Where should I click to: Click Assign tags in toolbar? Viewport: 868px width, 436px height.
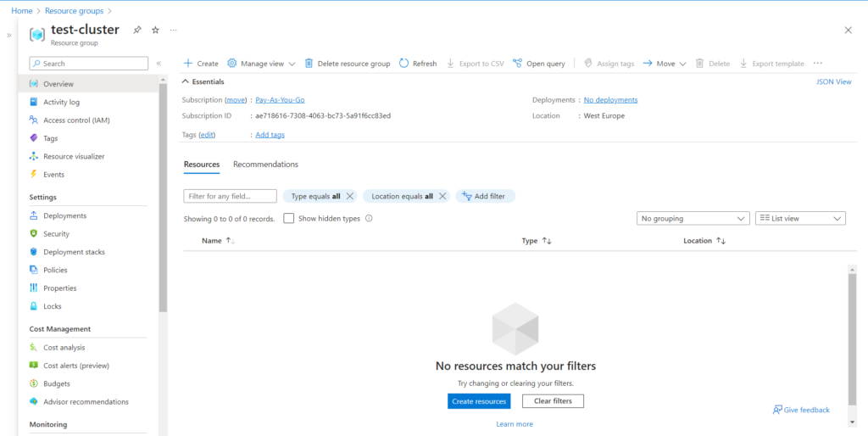tap(609, 64)
